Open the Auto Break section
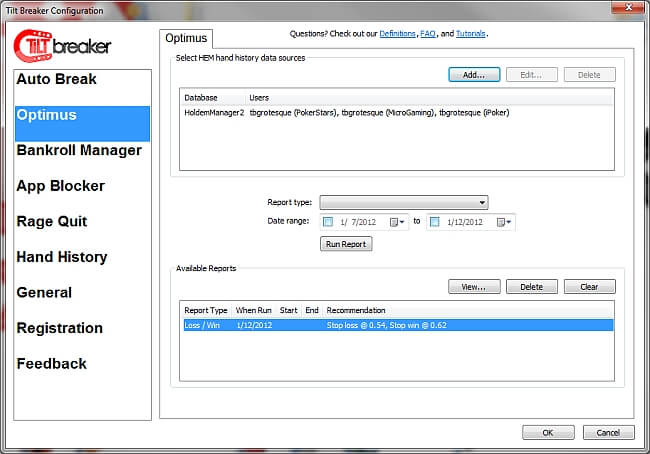This screenshot has height=454, width=650. [x=56, y=79]
